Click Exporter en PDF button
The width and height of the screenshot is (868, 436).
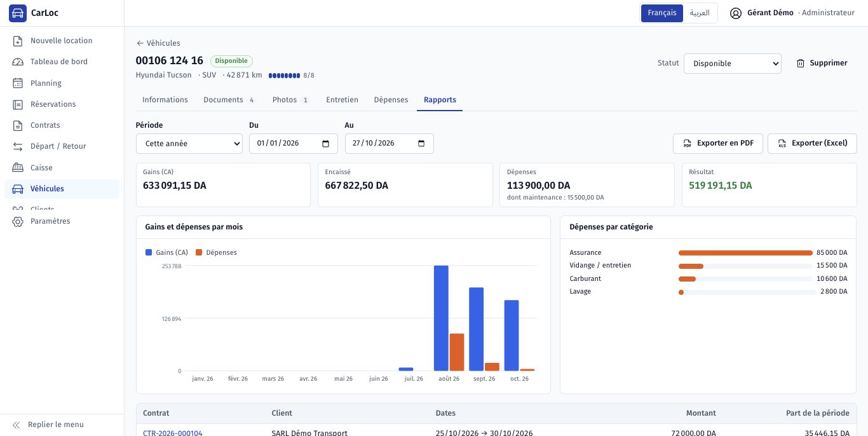click(718, 144)
